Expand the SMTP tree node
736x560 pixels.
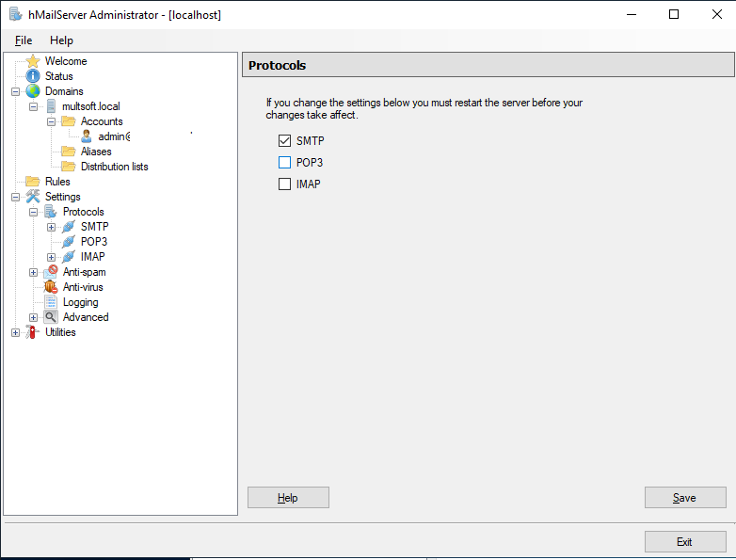(x=52, y=227)
